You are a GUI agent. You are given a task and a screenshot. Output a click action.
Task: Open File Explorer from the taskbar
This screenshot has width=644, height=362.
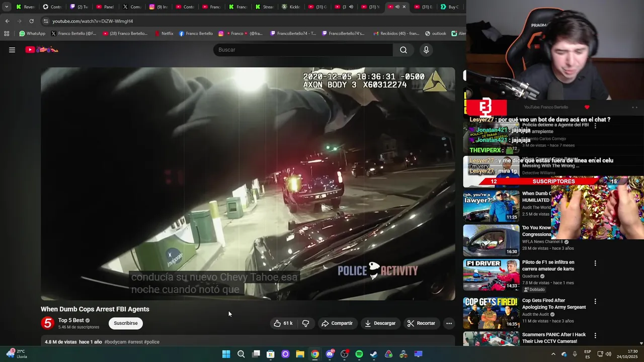[300, 354]
